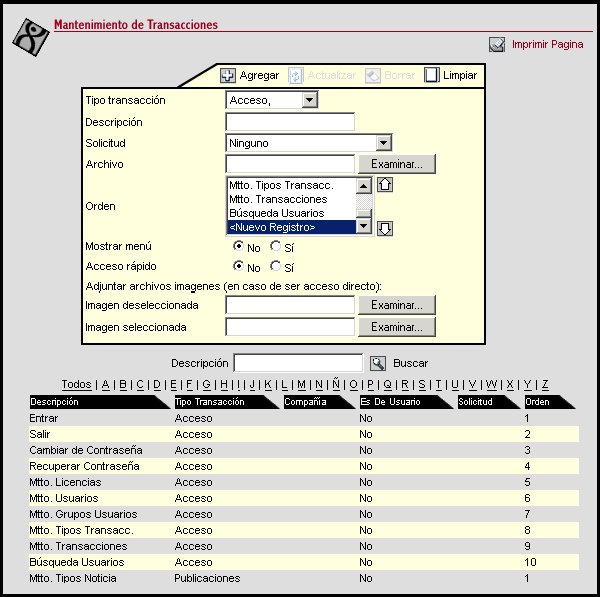This screenshot has width=600, height=597.
Task: Select '<Nuevo Registro>' in Orden list
Action: point(292,227)
